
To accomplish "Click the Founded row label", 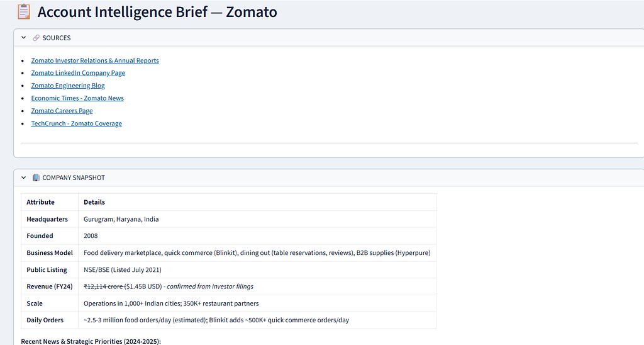I will pyautogui.click(x=40, y=235).
